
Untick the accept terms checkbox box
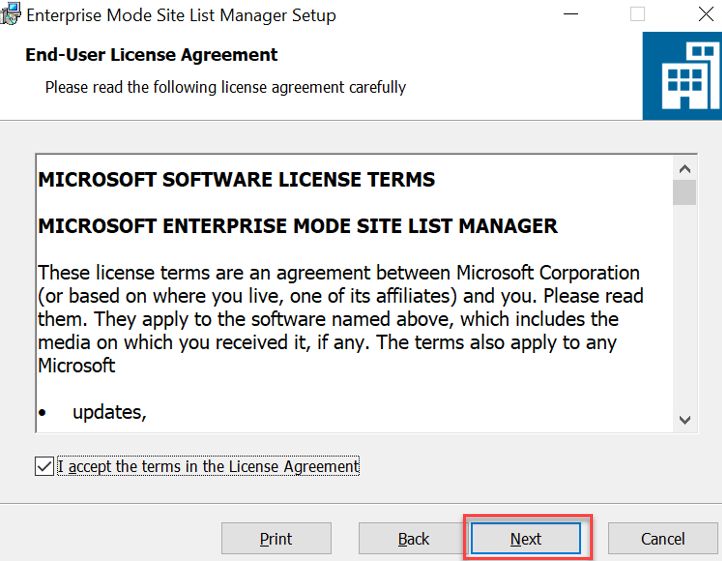pos(44,466)
